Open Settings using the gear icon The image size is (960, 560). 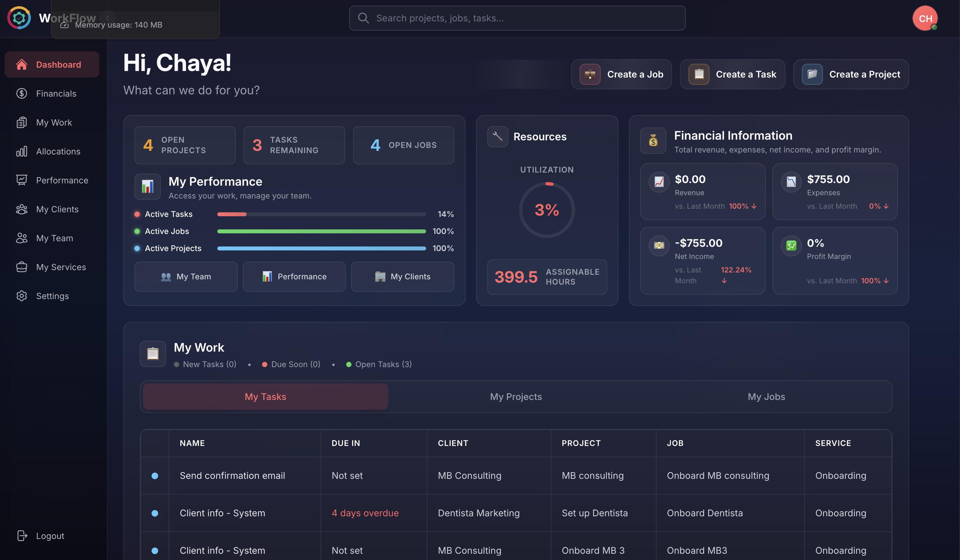(x=22, y=296)
